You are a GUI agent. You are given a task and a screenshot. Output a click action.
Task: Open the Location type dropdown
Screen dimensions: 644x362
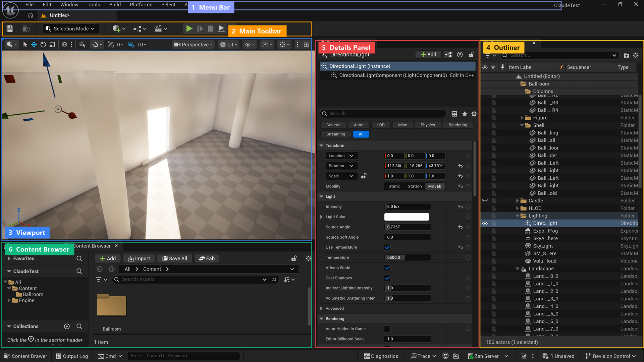(341, 156)
